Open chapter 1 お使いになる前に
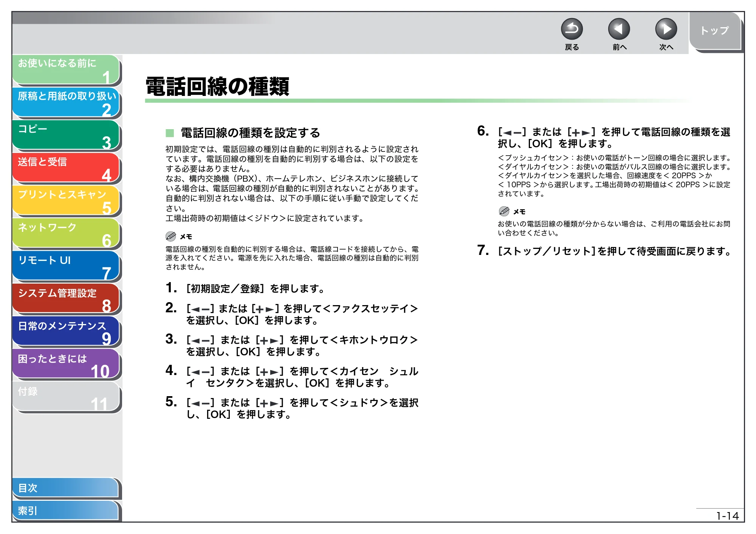This screenshot has width=756, height=534. [66, 69]
